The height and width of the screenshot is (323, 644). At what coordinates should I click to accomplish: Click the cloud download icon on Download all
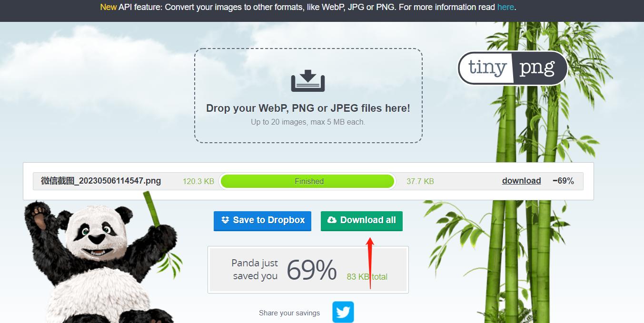332,220
